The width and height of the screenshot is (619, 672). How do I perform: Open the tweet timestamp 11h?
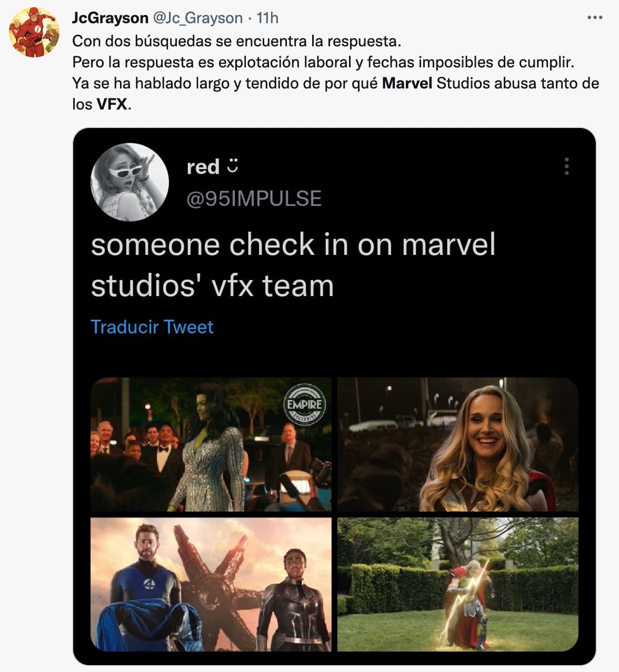tap(266, 17)
